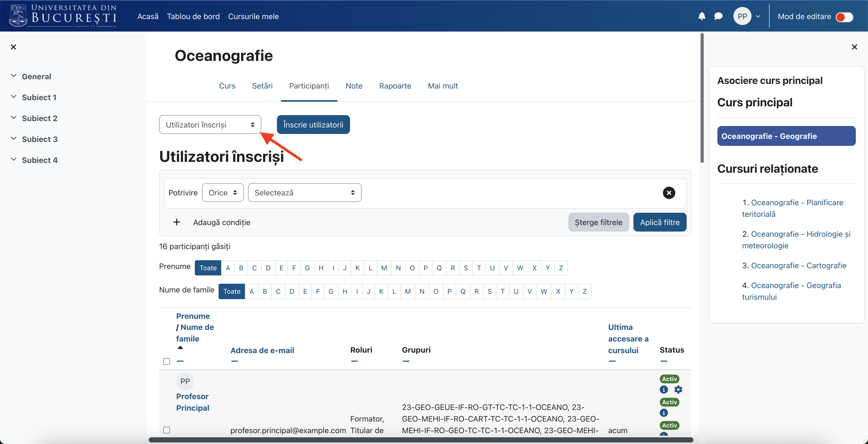Open the Orice match-type dropdown
Image resolution: width=868 pixels, height=444 pixels.
[223, 193]
